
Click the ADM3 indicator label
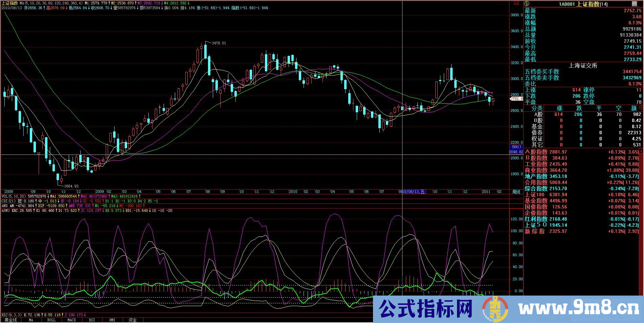click(6, 211)
